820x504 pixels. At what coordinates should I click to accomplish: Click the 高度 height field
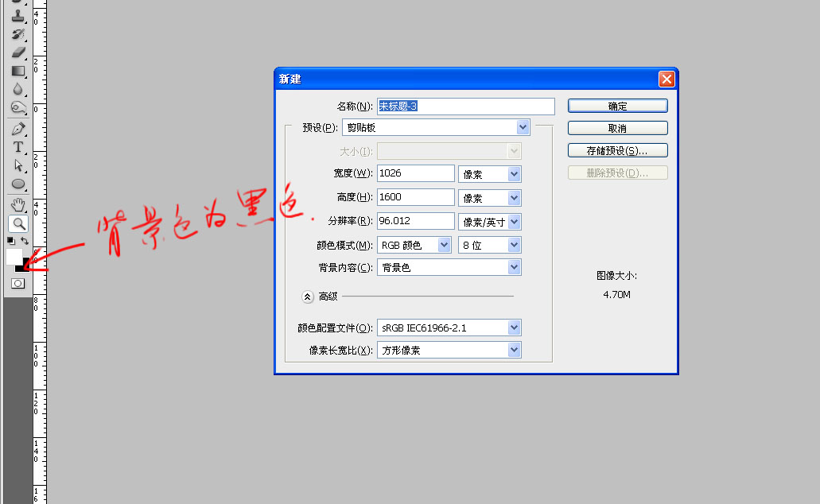(x=416, y=197)
